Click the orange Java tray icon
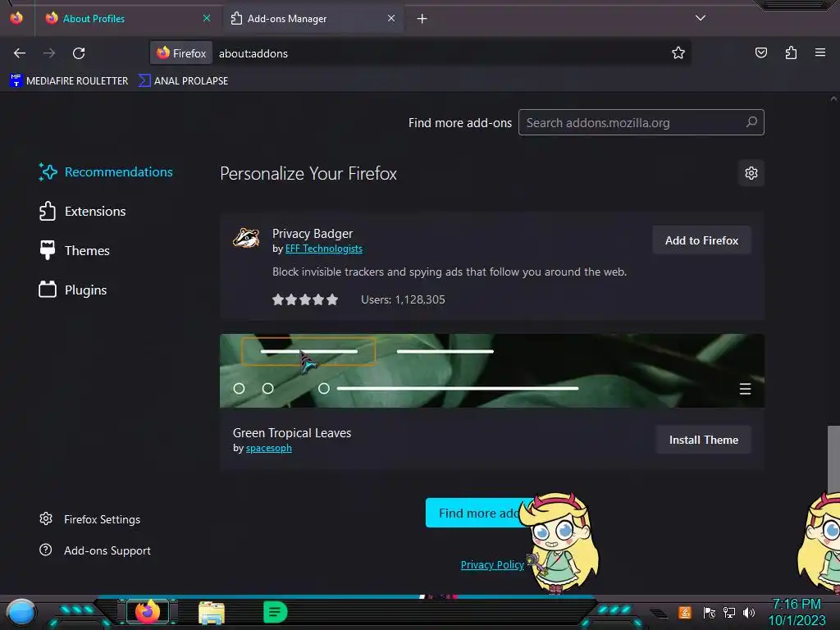The width and height of the screenshot is (840, 630). click(x=685, y=612)
